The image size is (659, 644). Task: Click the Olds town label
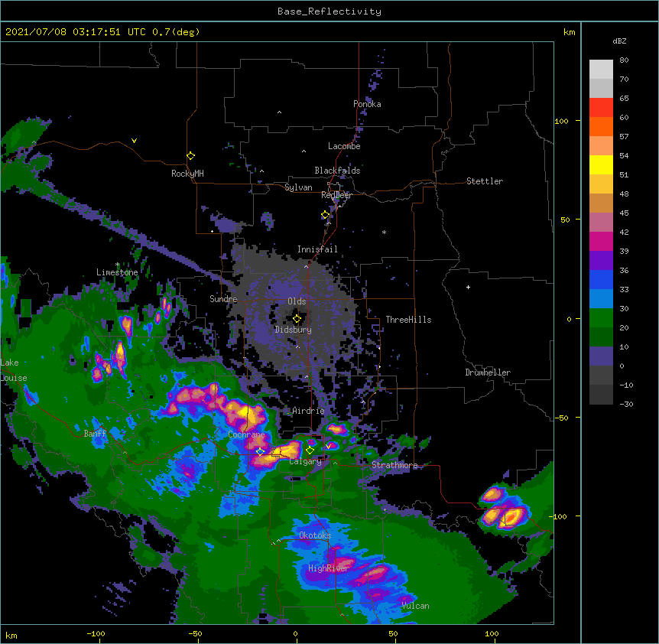[x=297, y=301]
